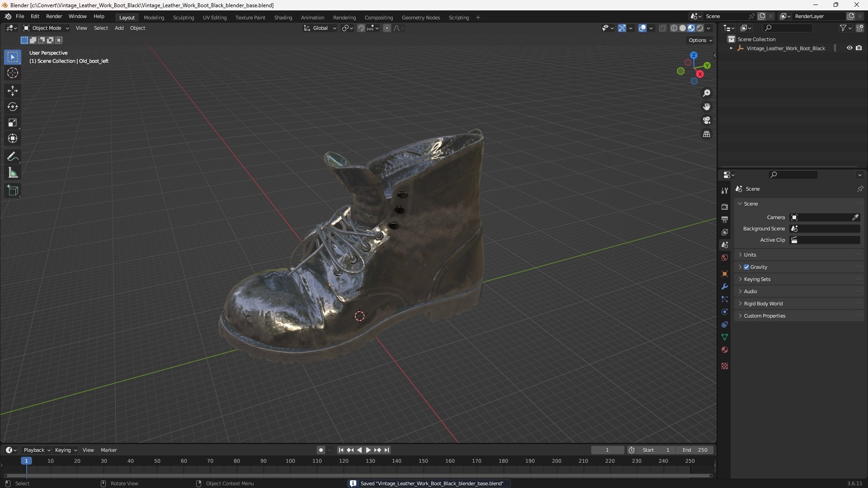This screenshot has height=488, width=868.
Task: Click the pan view hand icon
Action: click(707, 107)
